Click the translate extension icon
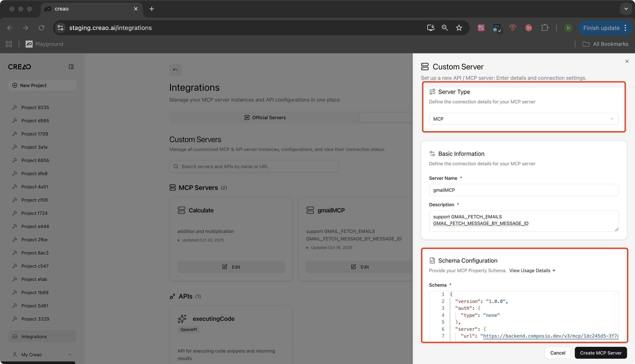Viewport: 635px width, 364px height. 481,28
